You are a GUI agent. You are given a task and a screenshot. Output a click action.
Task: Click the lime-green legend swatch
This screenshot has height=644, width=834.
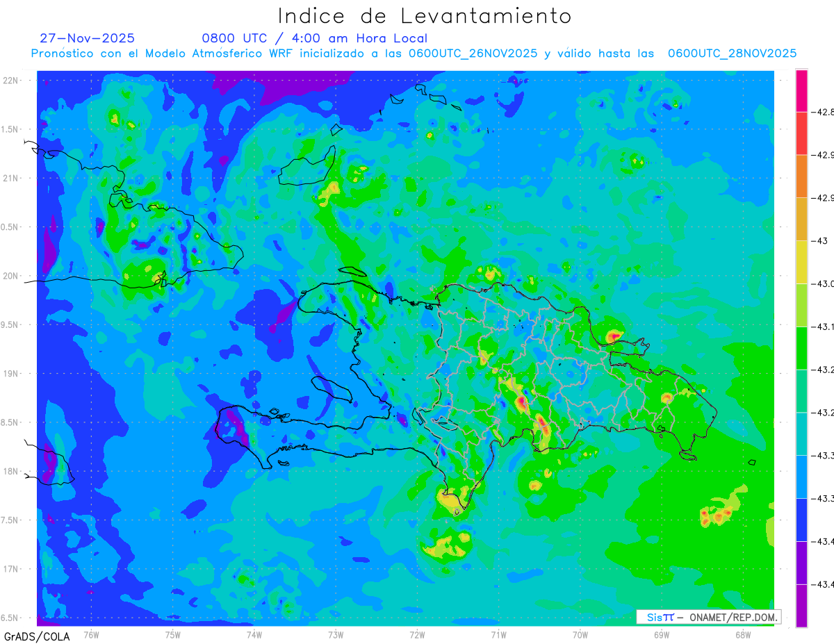click(801, 305)
